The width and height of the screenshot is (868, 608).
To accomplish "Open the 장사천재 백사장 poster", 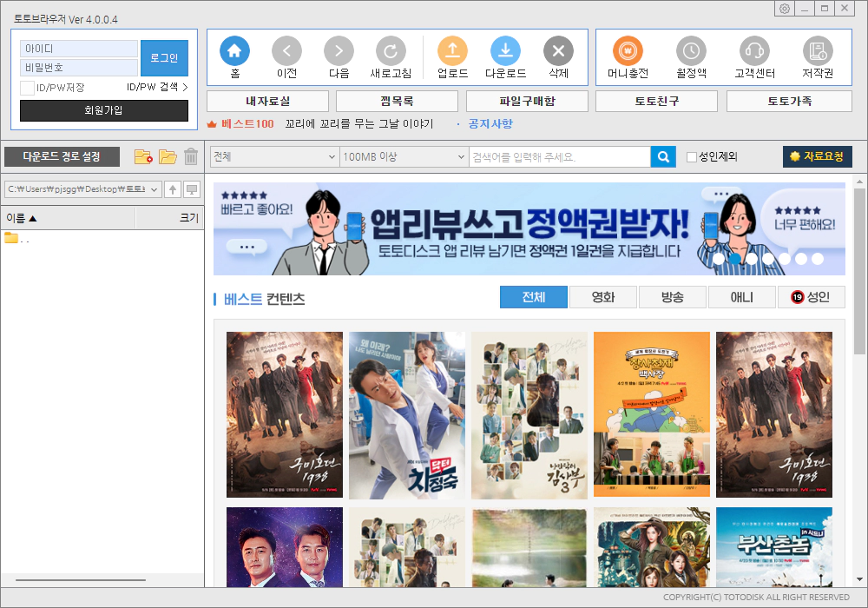I will (x=652, y=415).
